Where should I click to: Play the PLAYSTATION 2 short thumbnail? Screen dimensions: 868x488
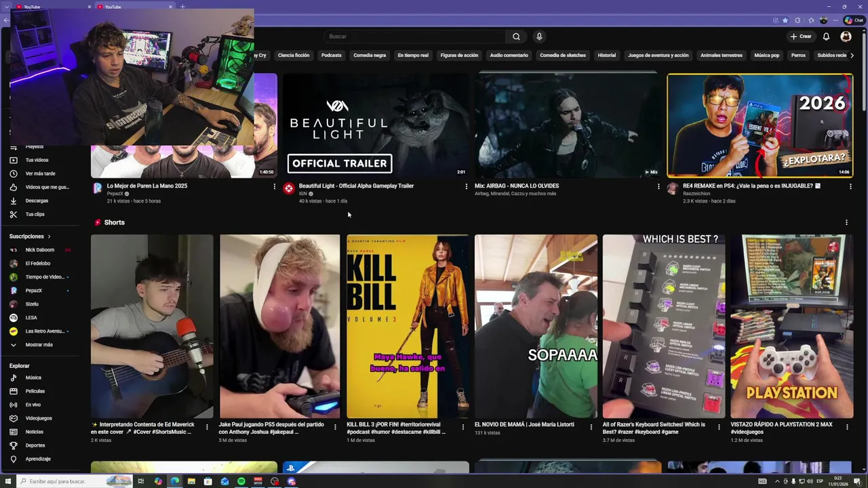(x=792, y=327)
